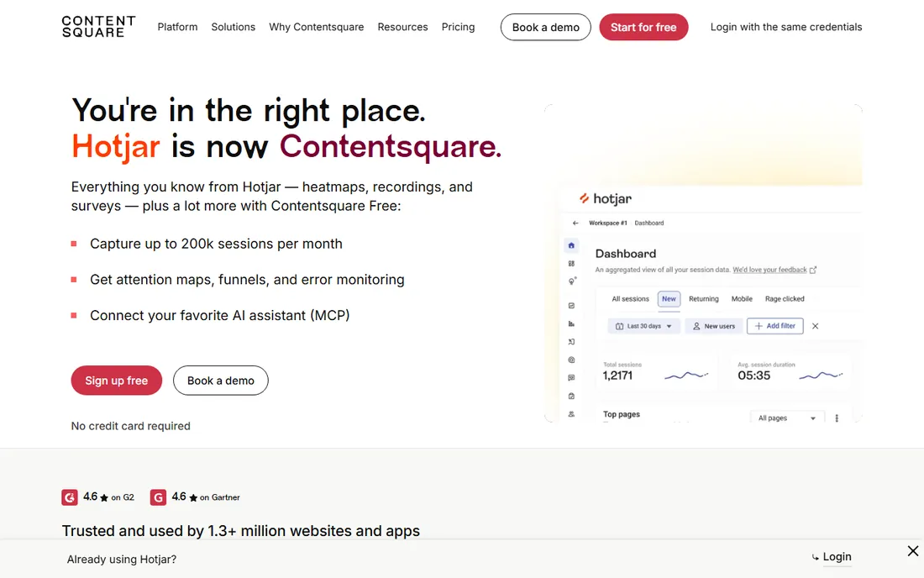Image resolution: width=924 pixels, height=578 pixels.
Task: Click the 4.6 on Gartner rating text
Action: [206, 497]
